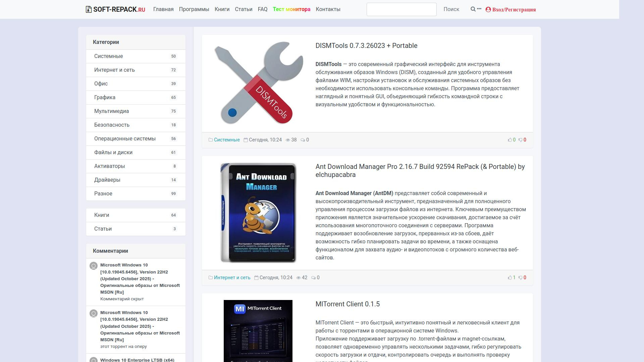Click the search magnifier icon in header
Image resolution: width=644 pixels, height=362 pixels.
[473, 9]
